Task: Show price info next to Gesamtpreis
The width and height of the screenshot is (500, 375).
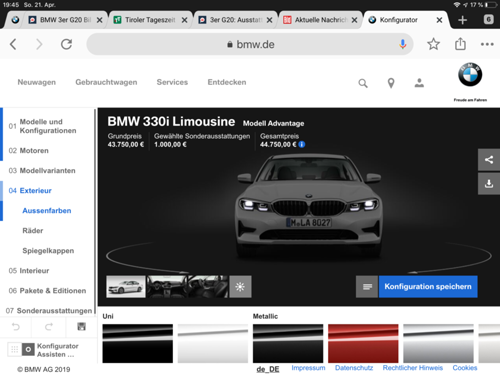Action: point(302,144)
